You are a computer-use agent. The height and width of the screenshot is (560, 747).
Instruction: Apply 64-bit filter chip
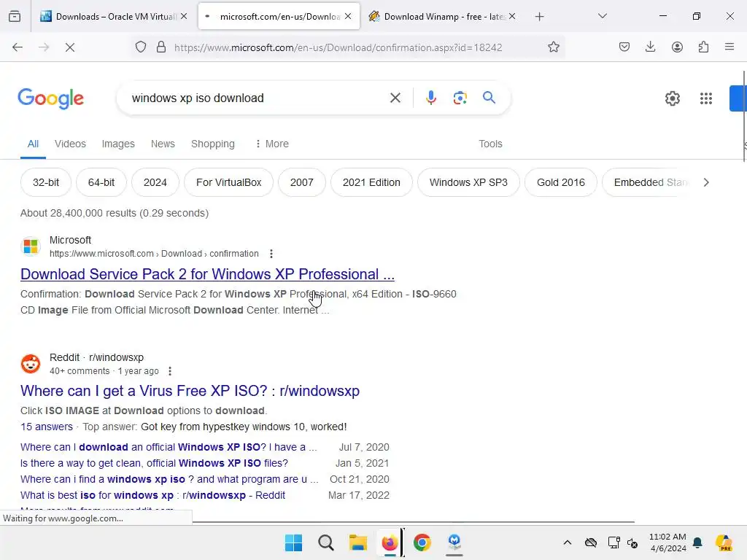[x=101, y=182]
